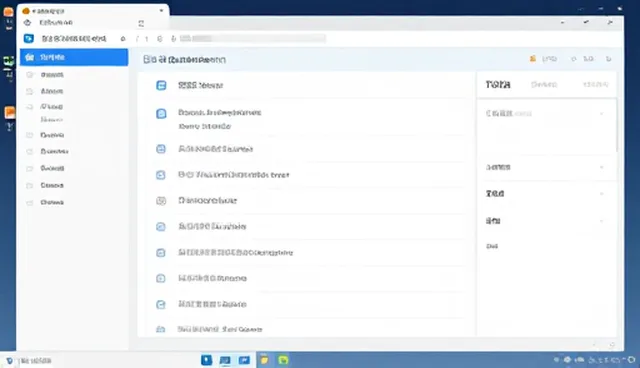Click the refresh icon at the content header's far right
This screenshot has width=640, height=368.
(x=608, y=59)
